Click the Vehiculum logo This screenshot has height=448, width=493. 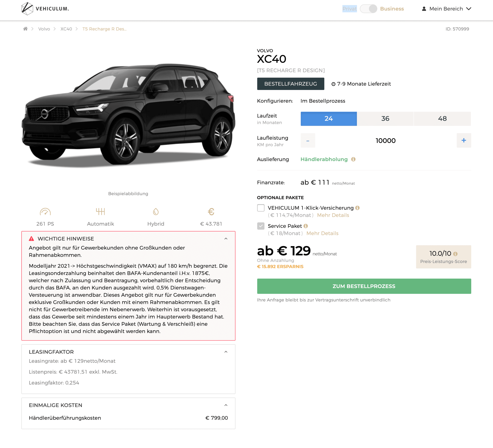pos(45,9)
